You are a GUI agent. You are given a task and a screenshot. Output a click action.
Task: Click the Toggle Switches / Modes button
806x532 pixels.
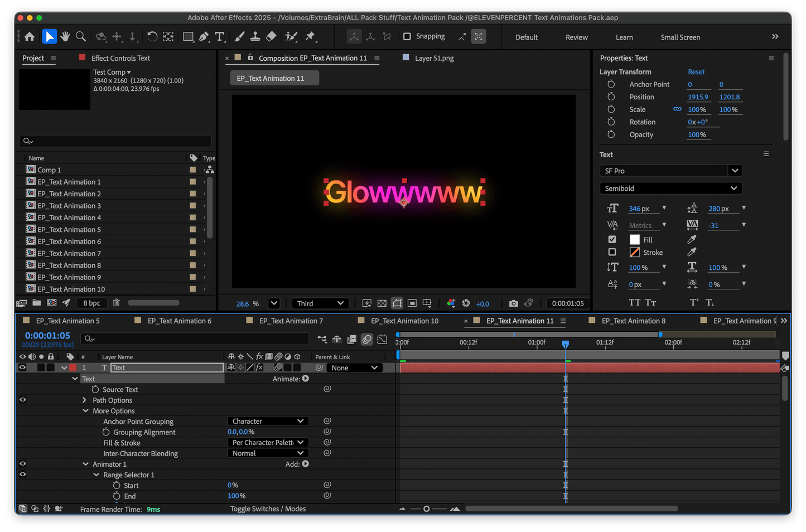(268, 509)
